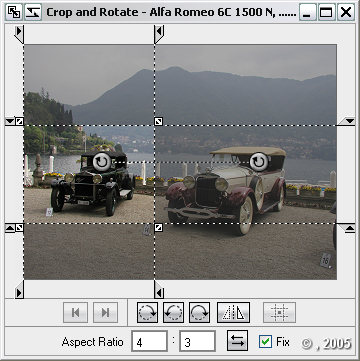
Task: Minimize the Crop and Rotate window
Action: [x=308, y=12]
